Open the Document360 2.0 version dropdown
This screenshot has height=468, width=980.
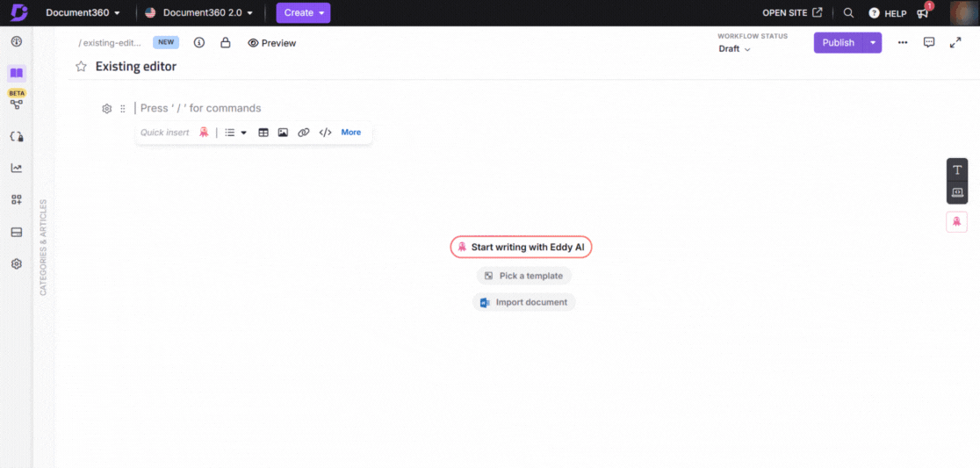coord(199,12)
